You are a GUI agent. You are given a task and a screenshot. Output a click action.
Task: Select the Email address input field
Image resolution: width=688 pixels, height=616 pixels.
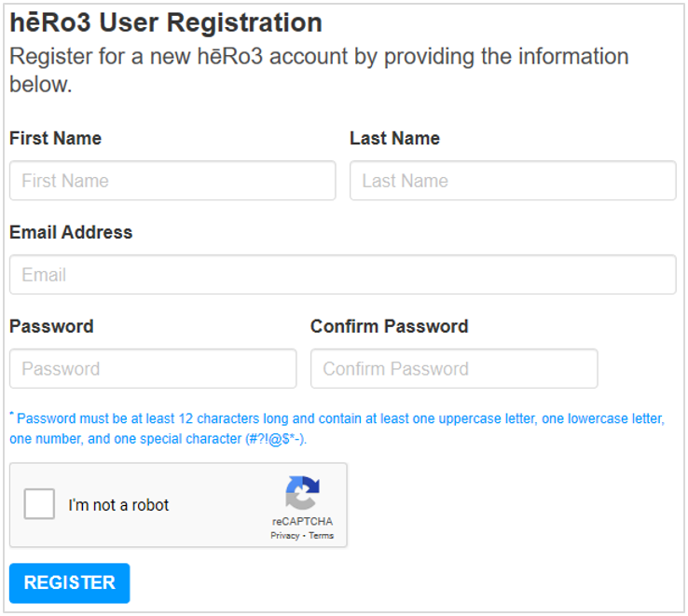pos(343,275)
